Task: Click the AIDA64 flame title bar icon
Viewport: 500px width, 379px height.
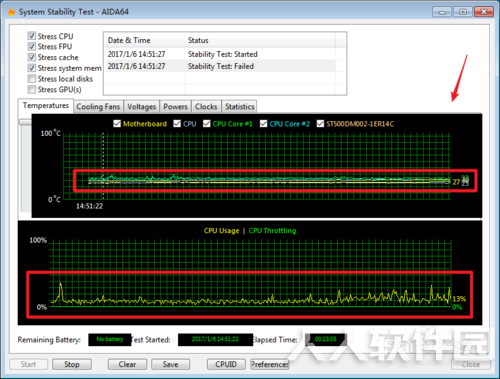Action: click(x=11, y=12)
